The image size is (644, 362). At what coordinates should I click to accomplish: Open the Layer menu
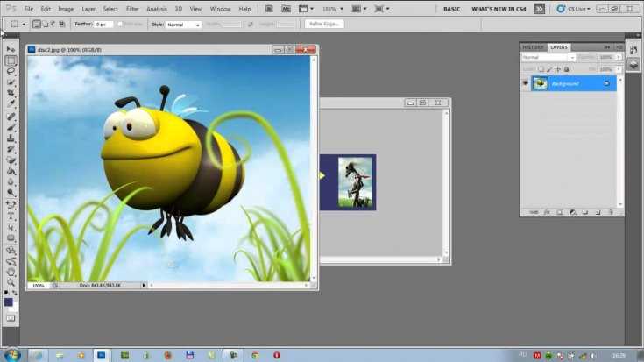[88, 9]
